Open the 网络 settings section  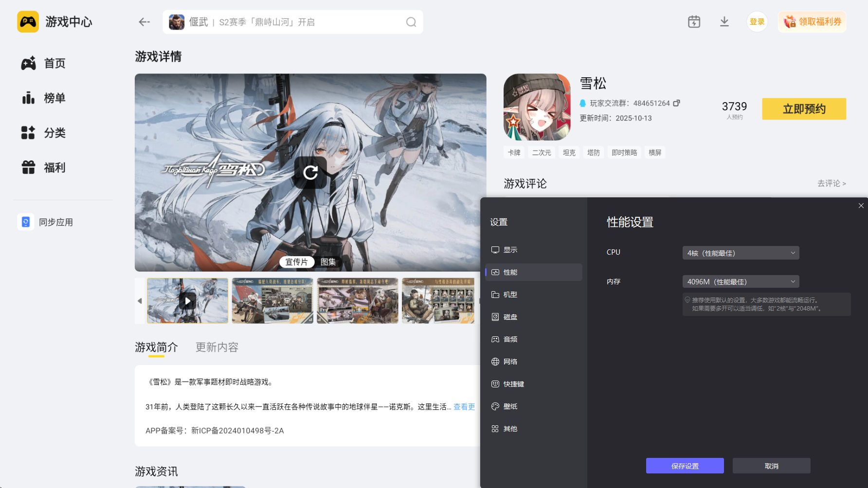coord(510,361)
